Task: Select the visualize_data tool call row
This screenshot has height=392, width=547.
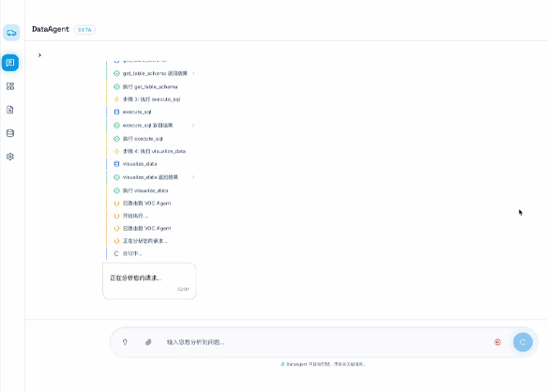Action: pos(140,164)
